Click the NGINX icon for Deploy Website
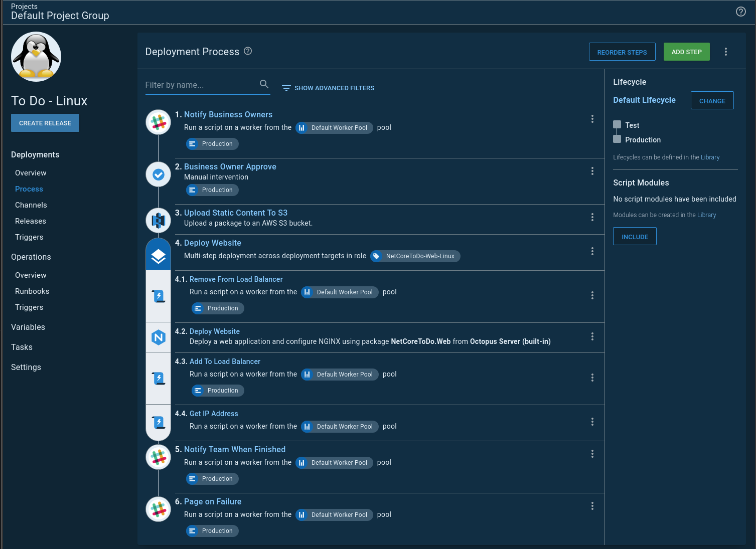The image size is (756, 549). pos(159,337)
